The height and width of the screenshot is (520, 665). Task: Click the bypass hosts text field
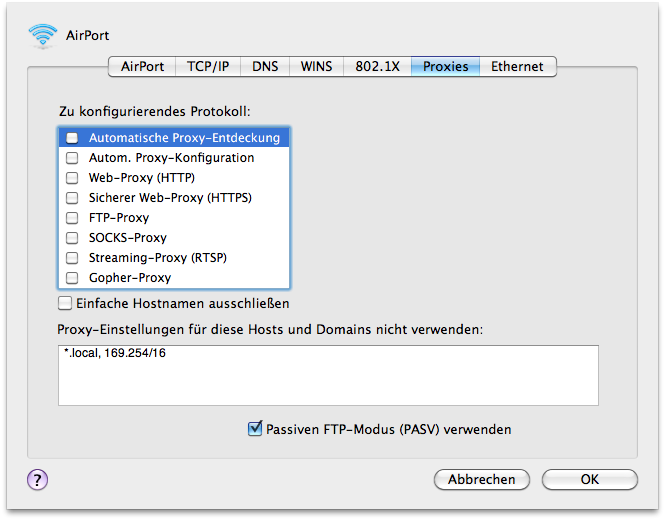click(328, 375)
